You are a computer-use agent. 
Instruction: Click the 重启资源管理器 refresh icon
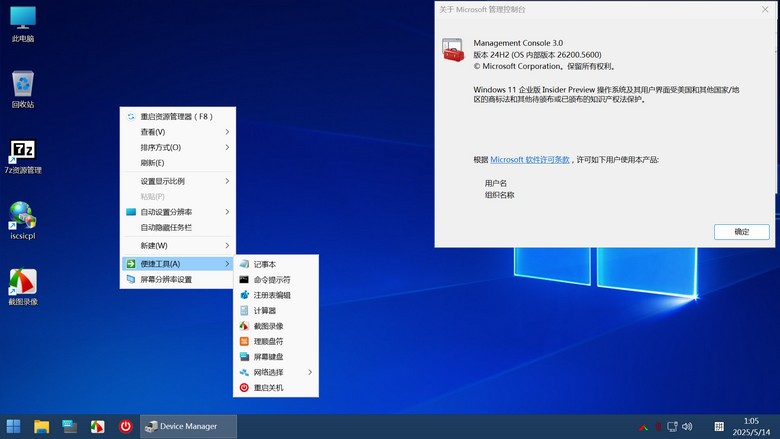coord(131,116)
